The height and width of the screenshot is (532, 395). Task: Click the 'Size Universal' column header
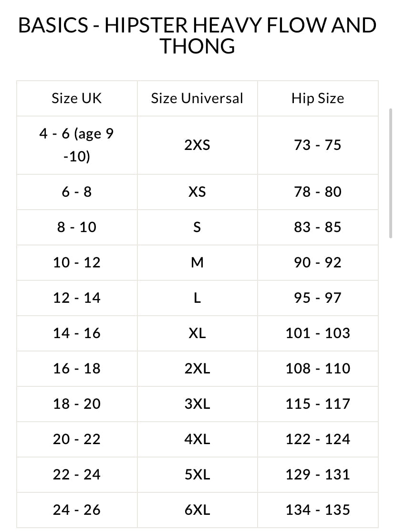tap(197, 98)
